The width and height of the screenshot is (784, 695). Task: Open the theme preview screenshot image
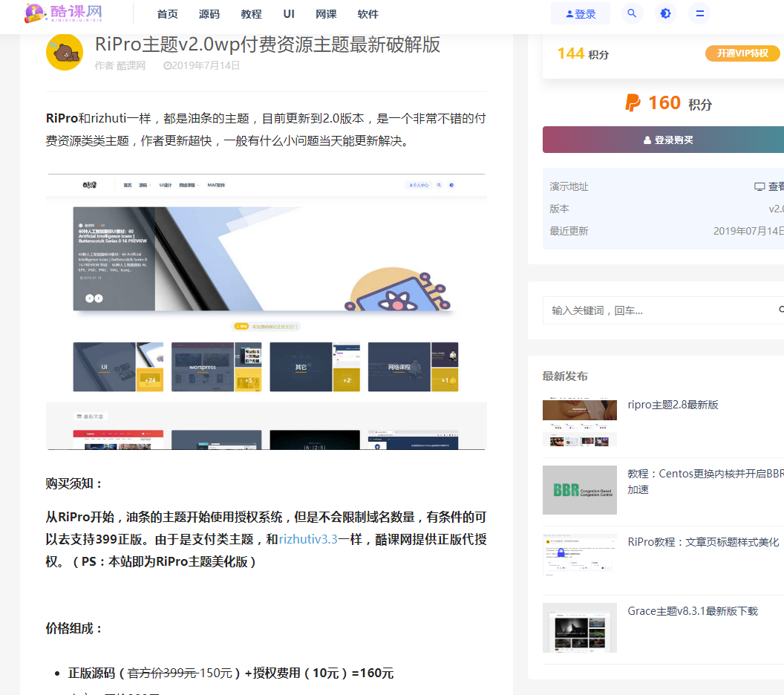pyautogui.click(x=266, y=312)
